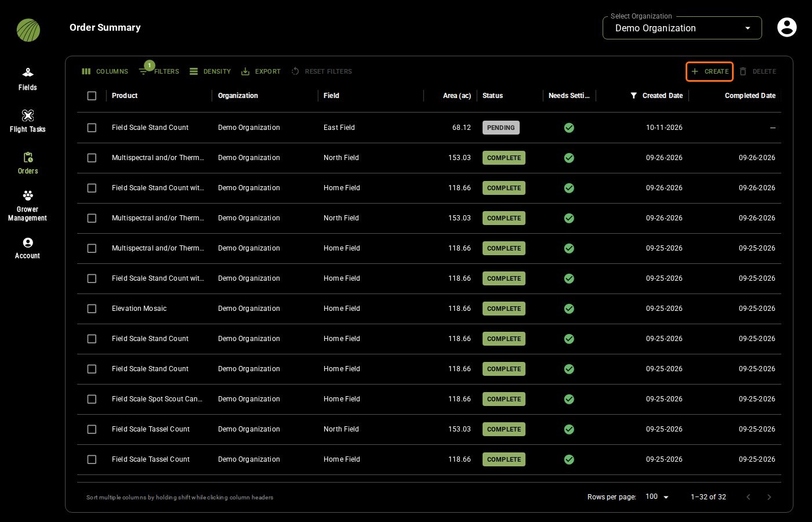Open the Columns chooser
Viewport: 812px width, 522px height.
tap(105, 71)
